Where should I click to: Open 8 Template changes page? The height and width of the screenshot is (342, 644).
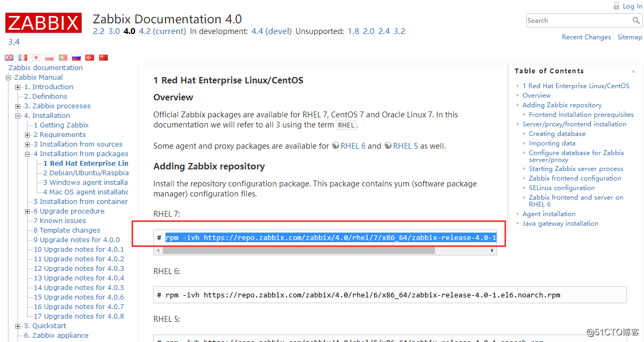click(x=67, y=230)
